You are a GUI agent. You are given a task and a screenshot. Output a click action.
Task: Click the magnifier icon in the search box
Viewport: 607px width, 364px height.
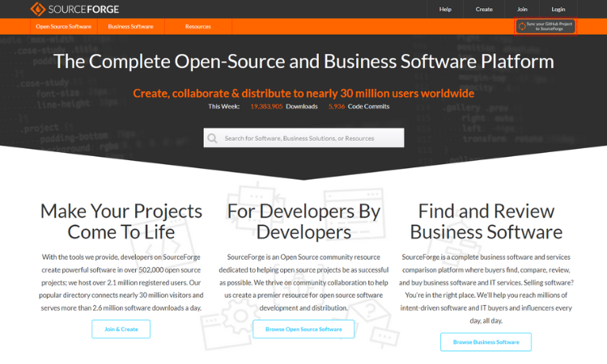(x=212, y=138)
